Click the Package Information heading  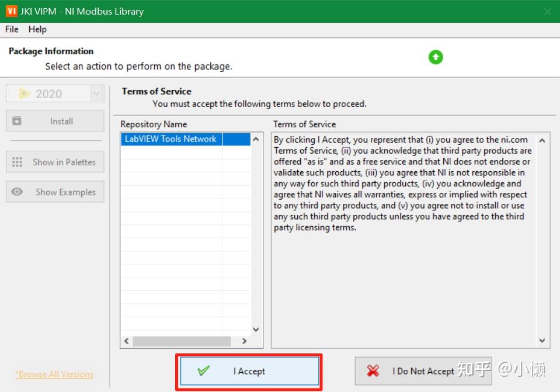click(51, 51)
